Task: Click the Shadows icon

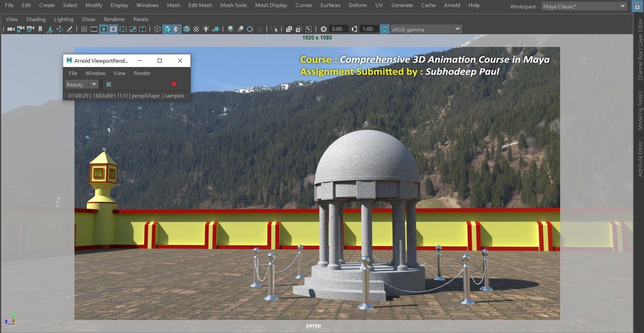Action: pos(216,29)
